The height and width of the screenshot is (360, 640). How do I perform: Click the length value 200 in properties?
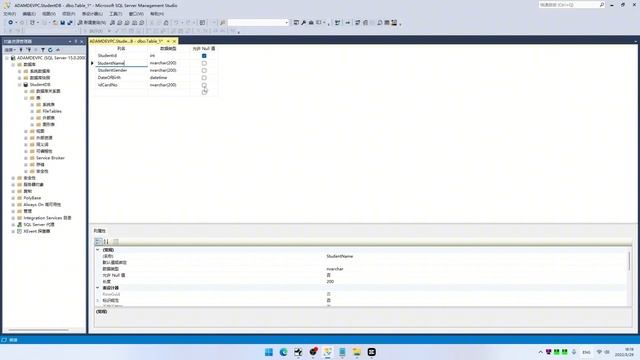(330, 282)
